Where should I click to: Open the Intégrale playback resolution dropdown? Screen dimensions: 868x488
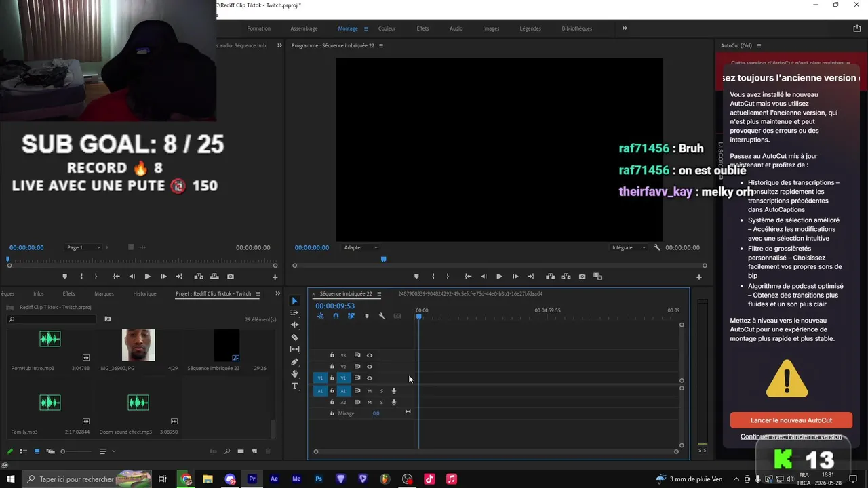tap(629, 247)
